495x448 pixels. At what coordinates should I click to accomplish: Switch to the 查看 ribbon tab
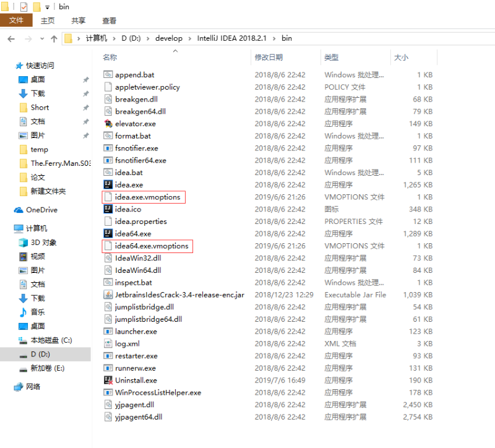pyautogui.click(x=110, y=20)
